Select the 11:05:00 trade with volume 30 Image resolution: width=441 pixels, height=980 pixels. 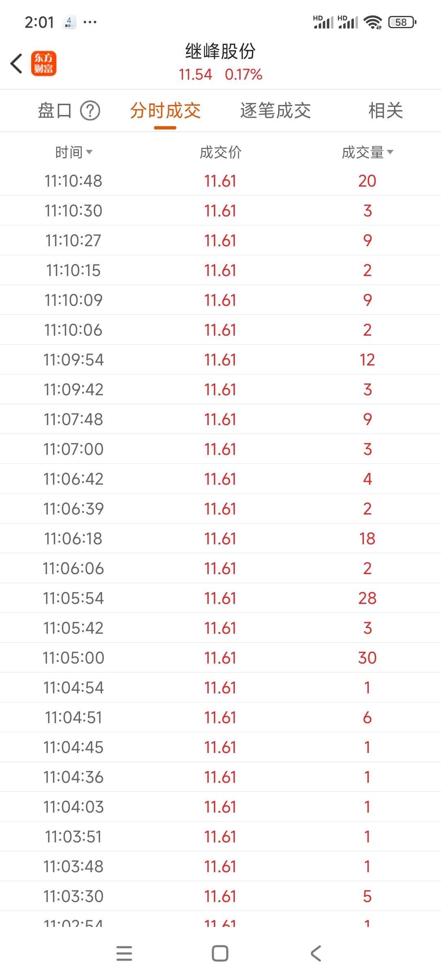(x=220, y=658)
